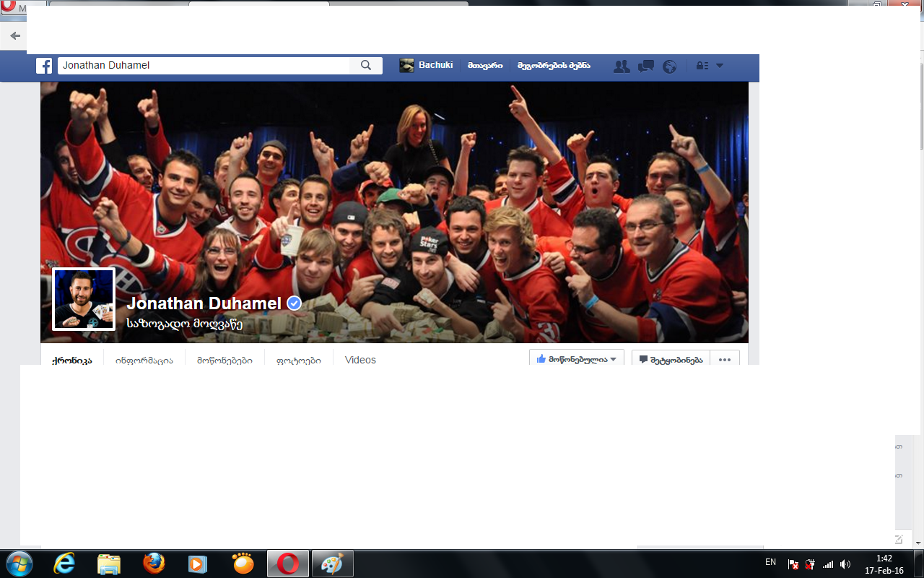Viewport: 924px width, 578px height.
Task: Open the Windows Start menu
Action: [19, 563]
